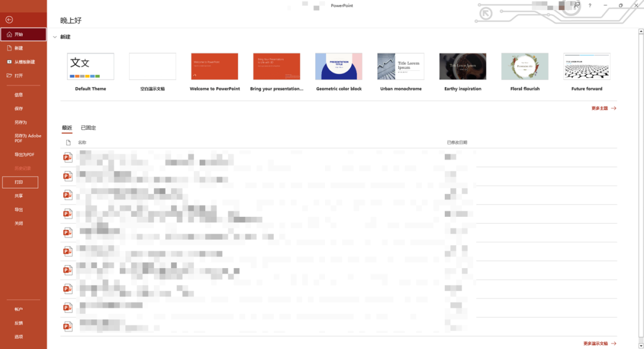Click 关闭 to close the presentation

19,223
